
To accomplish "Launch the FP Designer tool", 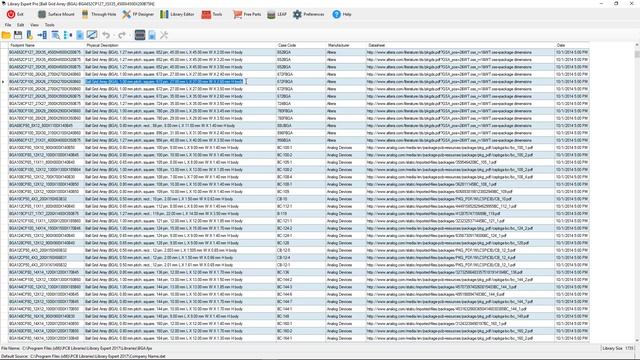I will pyautogui.click(x=138, y=14).
